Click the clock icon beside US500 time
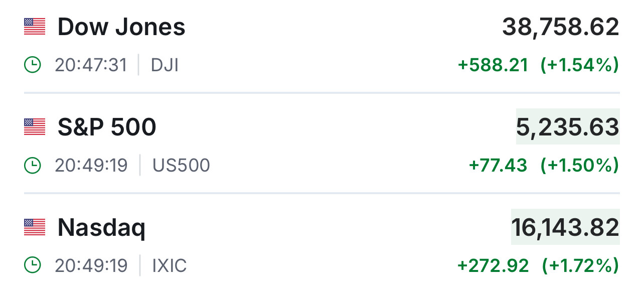This screenshot has width=644, height=283. pyautogui.click(x=33, y=165)
